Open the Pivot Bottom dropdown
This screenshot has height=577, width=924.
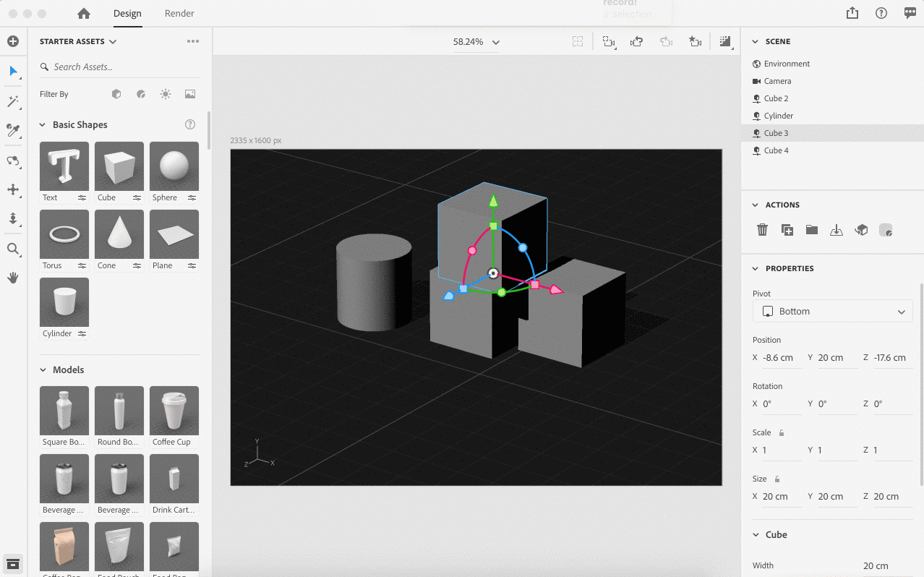point(833,312)
